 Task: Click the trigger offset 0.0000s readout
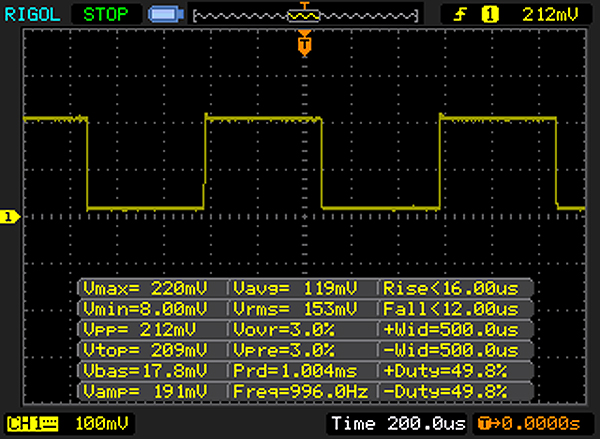pos(530,424)
